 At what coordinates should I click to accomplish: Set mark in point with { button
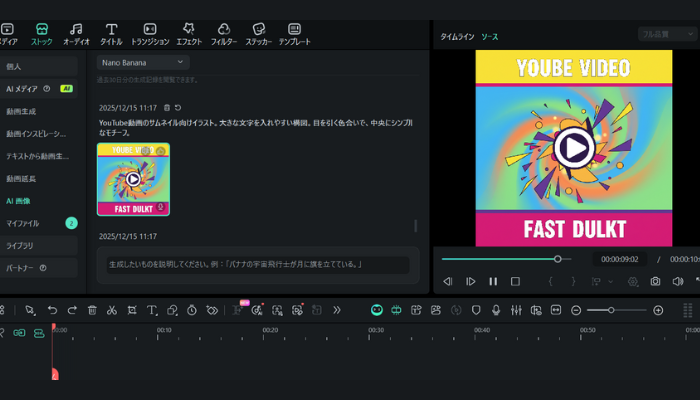coord(550,281)
